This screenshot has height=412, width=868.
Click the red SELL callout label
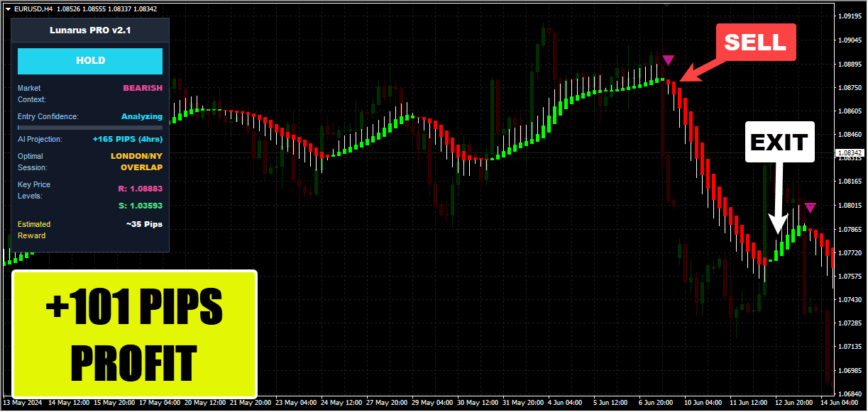coord(755,43)
